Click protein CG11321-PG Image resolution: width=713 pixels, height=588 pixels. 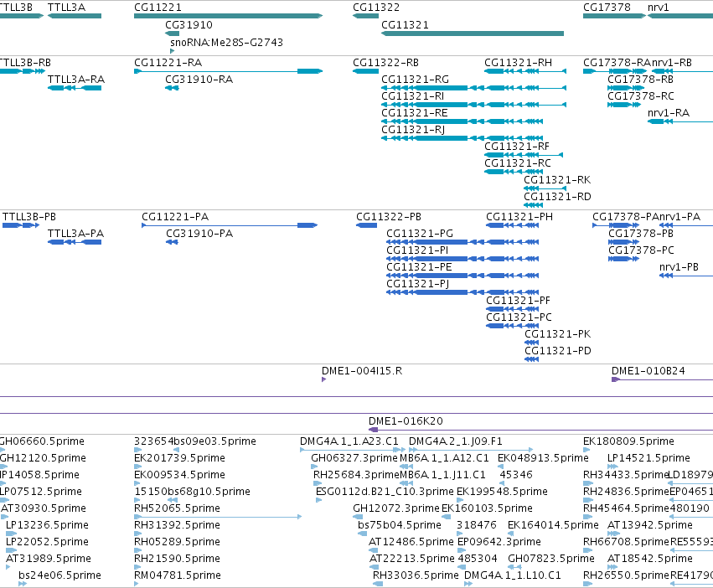pyautogui.click(x=462, y=242)
